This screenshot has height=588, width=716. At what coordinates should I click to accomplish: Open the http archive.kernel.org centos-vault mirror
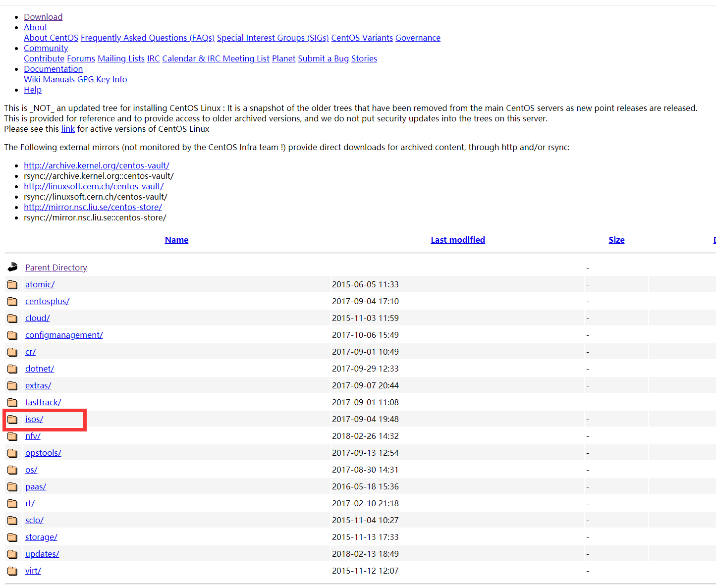(x=97, y=165)
